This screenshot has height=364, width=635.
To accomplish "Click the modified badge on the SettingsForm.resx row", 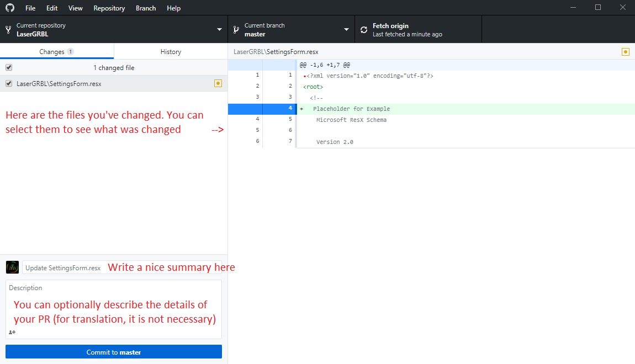I will pos(218,83).
